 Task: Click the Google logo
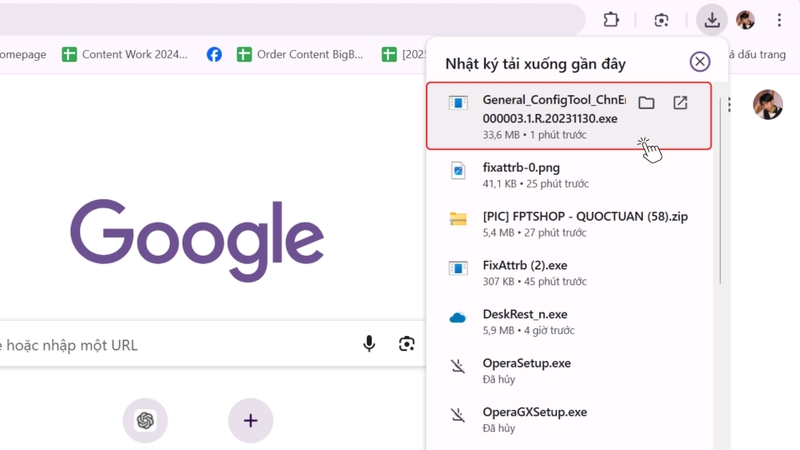coord(197,240)
